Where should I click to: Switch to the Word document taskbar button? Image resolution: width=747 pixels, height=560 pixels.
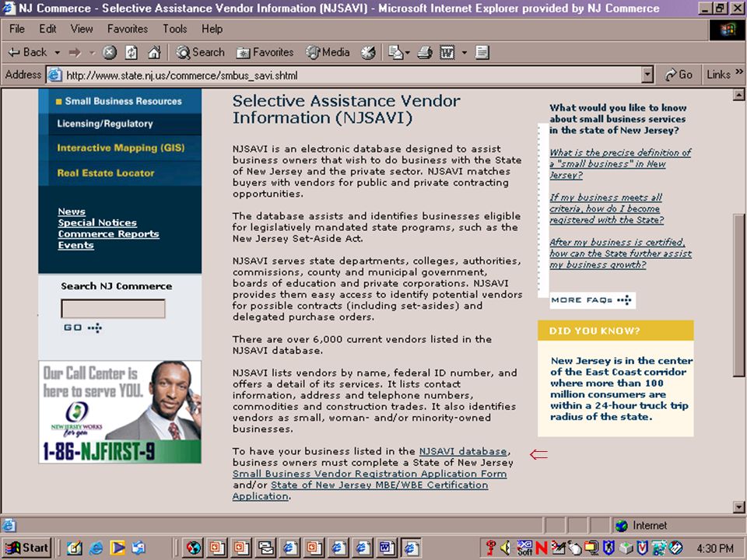click(387, 548)
